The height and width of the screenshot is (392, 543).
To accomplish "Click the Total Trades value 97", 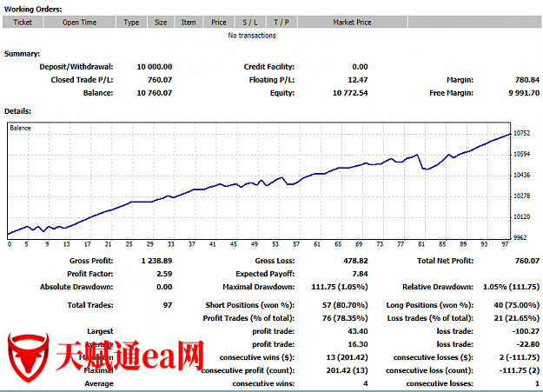I will 167,305.
